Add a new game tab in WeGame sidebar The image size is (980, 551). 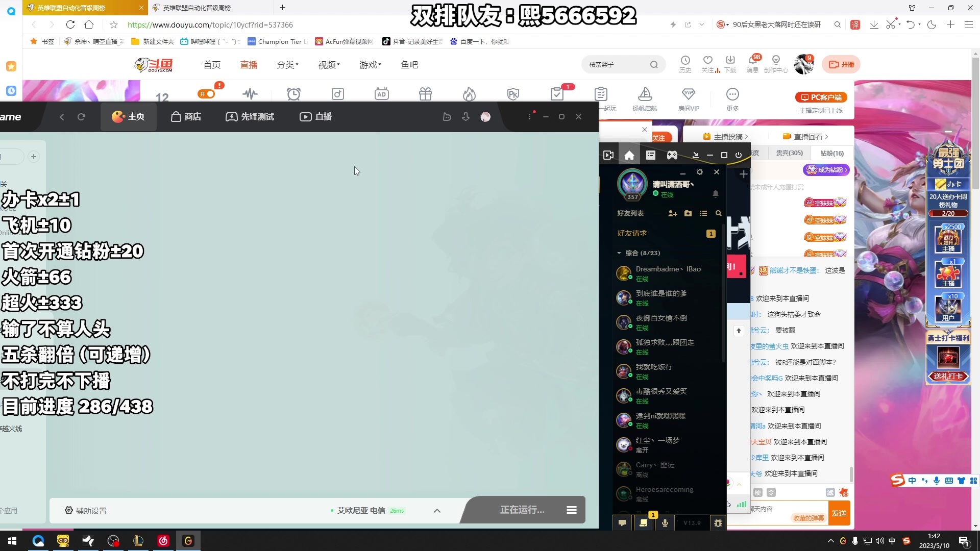[34, 157]
